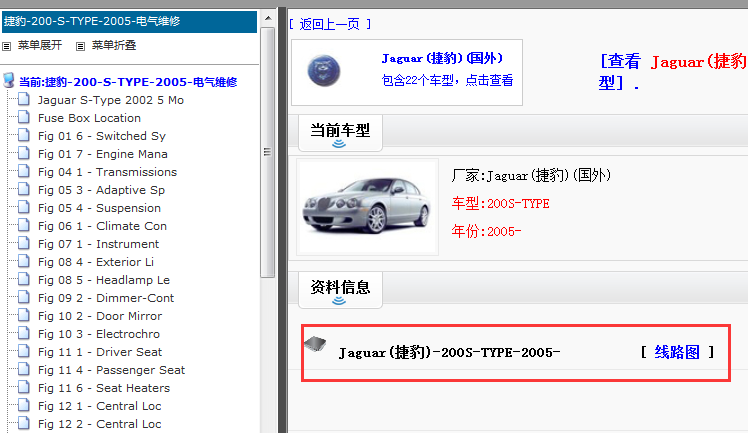Click the 年份:2005- text
Screen dimensions: 748x433
click(486, 232)
